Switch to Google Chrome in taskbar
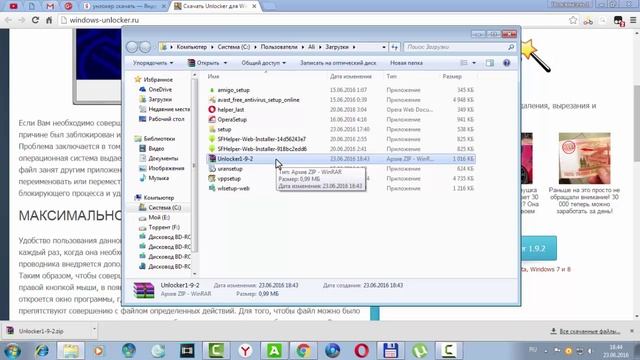640x360 pixels. click(x=303, y=351)
